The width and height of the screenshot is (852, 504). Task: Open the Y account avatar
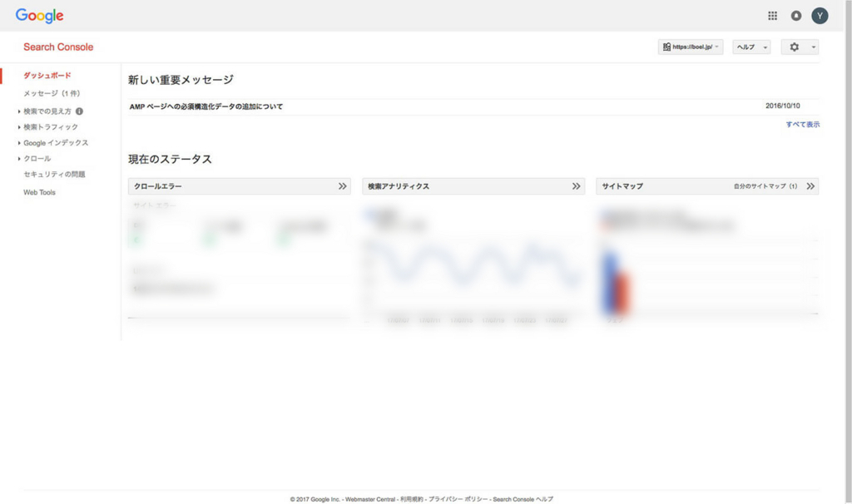click(x=820, y=16)
